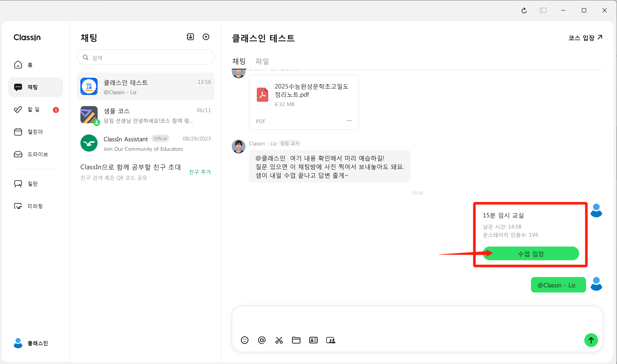
Task: Send message with the green arrow button
Action: click(x=591, y=340)
